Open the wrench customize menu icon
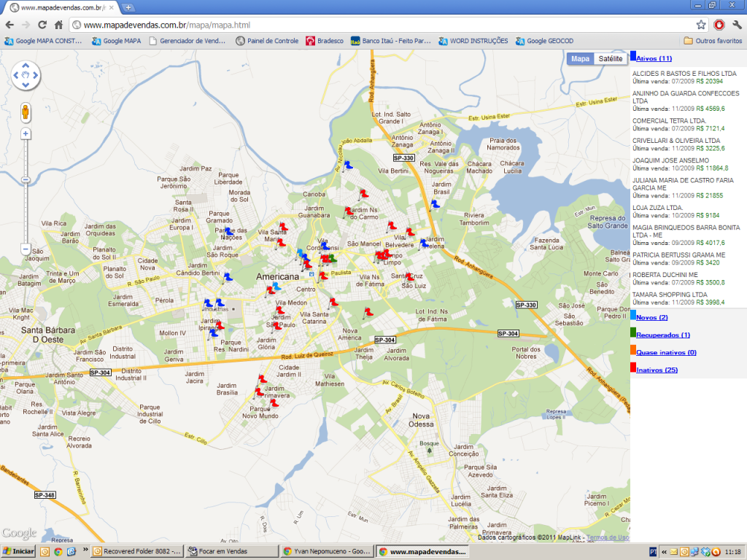747x560 pixels. tap(738, 24)
